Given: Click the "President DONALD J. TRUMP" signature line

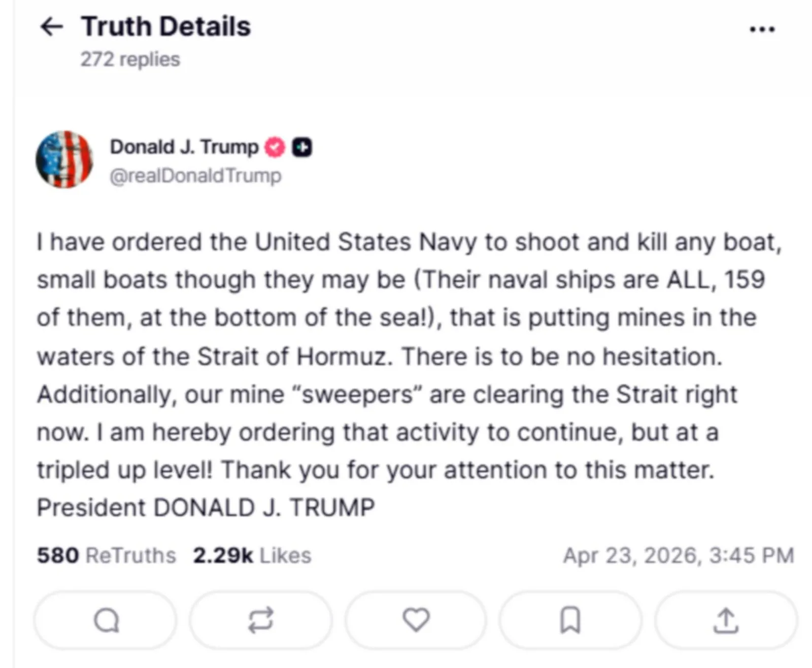Looking at the screenshot, I should point(206,508).
